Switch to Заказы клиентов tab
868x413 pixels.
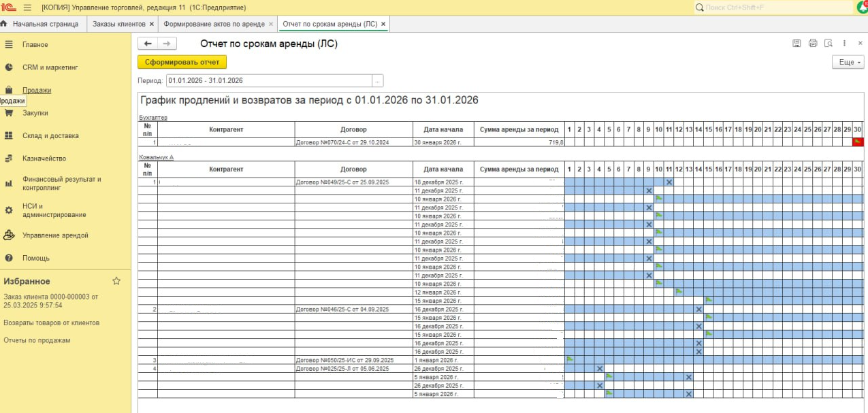(118, 24)
